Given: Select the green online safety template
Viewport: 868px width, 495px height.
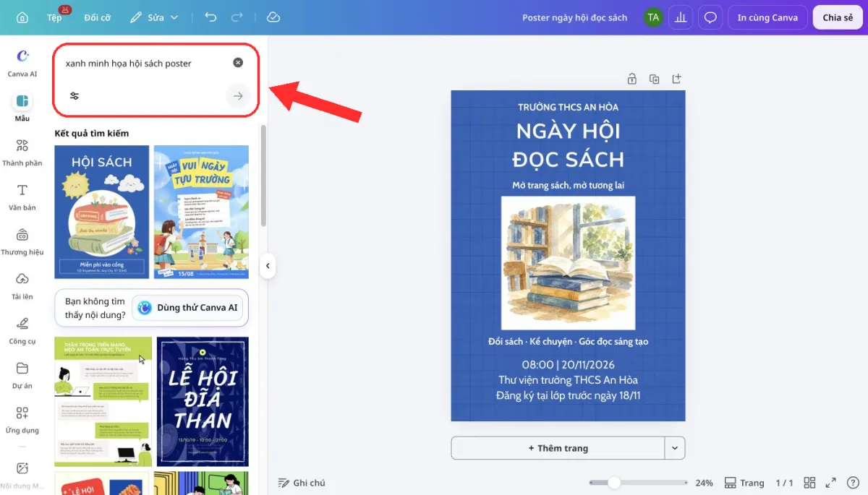Looking at the screenshot, I should click(103, 402).
